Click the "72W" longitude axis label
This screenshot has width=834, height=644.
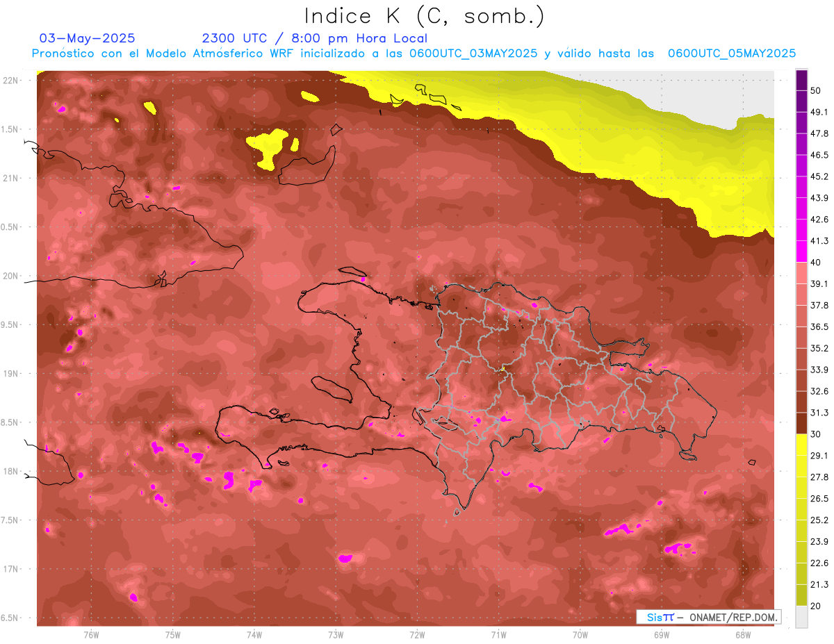(x=417, y=634)
